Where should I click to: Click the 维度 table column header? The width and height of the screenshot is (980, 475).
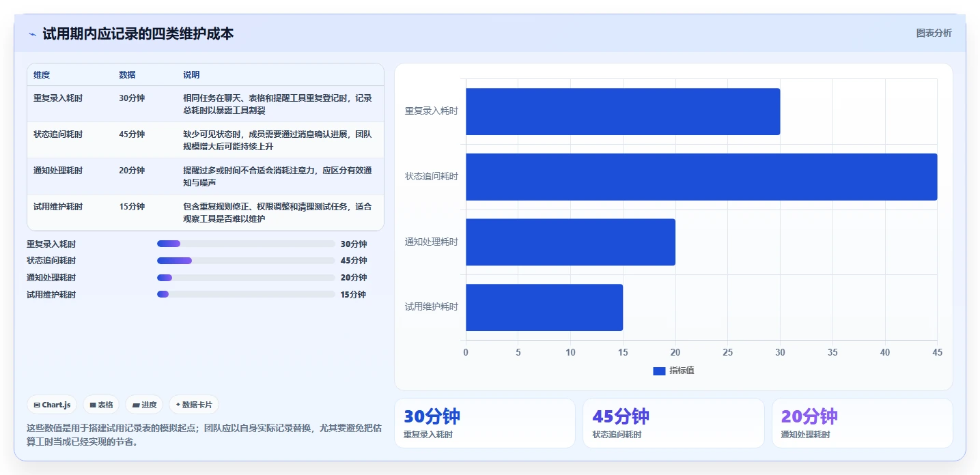[42, 75]
